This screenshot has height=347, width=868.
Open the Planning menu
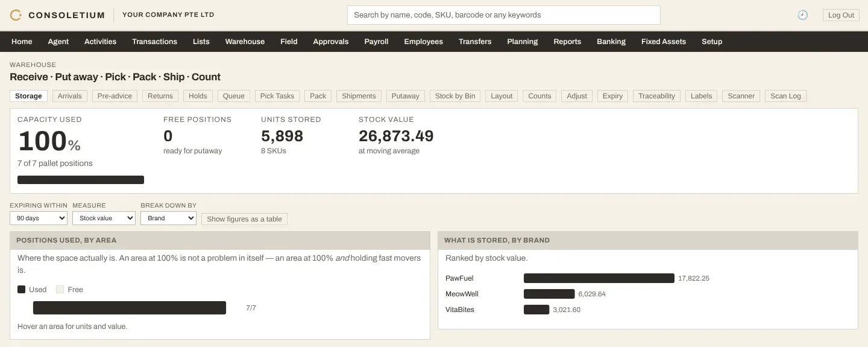522,42
